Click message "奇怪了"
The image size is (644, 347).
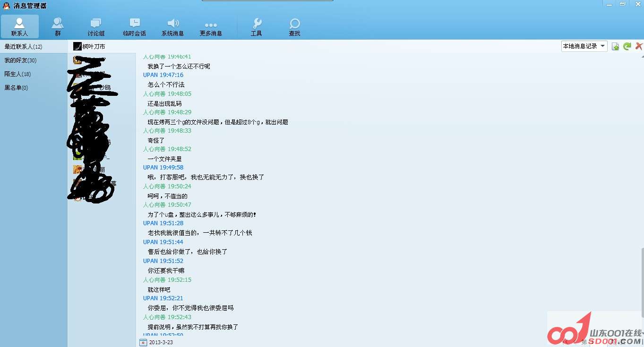[156, 141]
